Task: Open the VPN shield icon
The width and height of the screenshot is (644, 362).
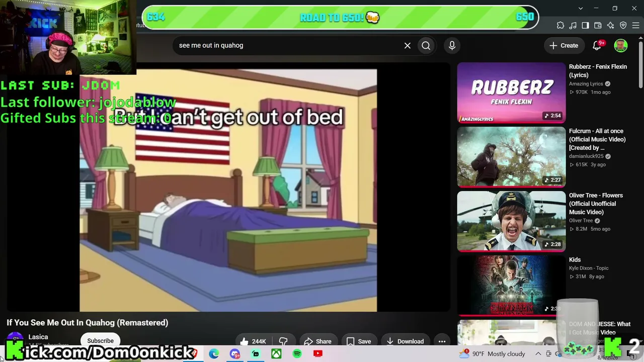Action: click(x=623, y=26)
